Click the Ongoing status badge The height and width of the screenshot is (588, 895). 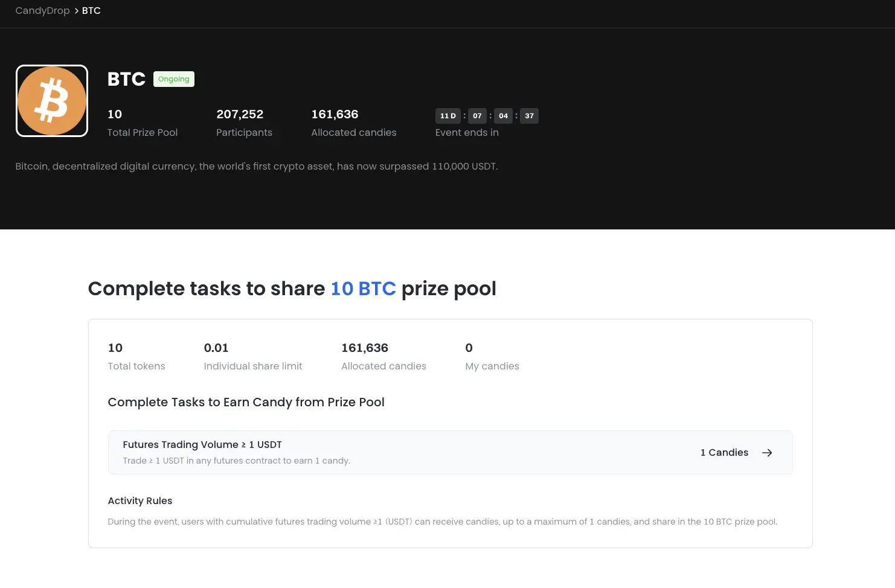(x=174, y=79)
